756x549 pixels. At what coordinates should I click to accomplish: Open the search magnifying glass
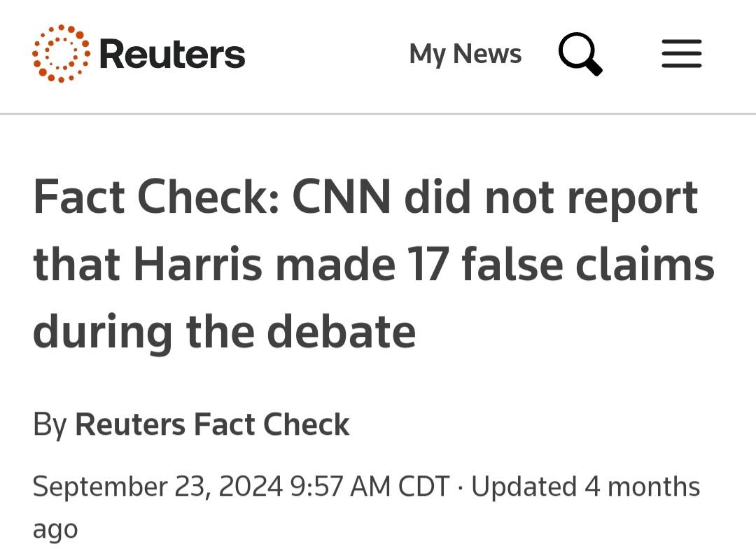pyautogui.click(x=580, y=54)
